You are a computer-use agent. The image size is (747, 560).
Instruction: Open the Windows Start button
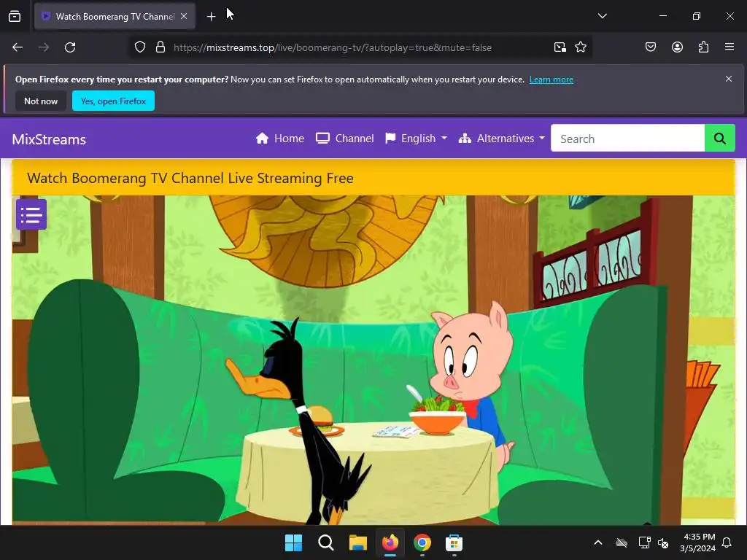[x=293, y=542]
